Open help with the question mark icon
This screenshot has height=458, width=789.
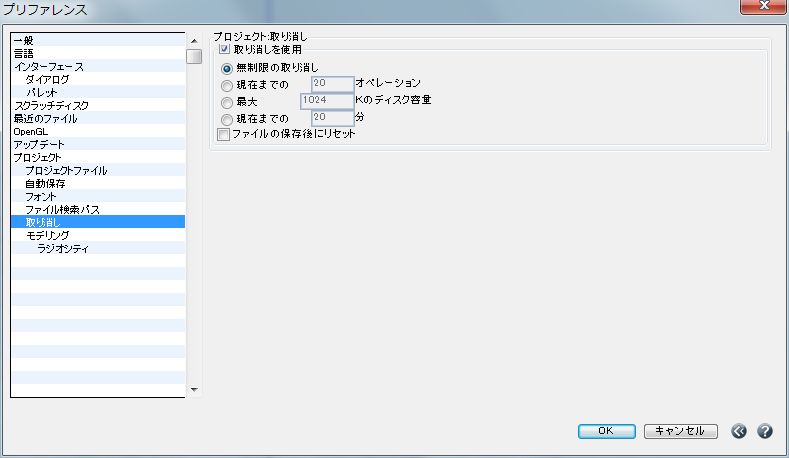[764, 431]
